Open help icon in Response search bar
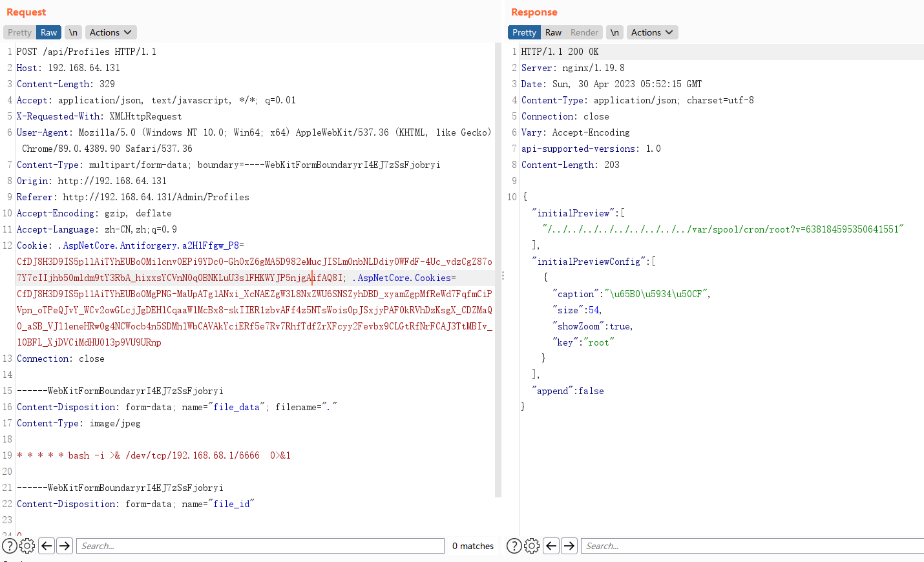The image size is (924, 562). pyautogui.click(x=514, y=546)
